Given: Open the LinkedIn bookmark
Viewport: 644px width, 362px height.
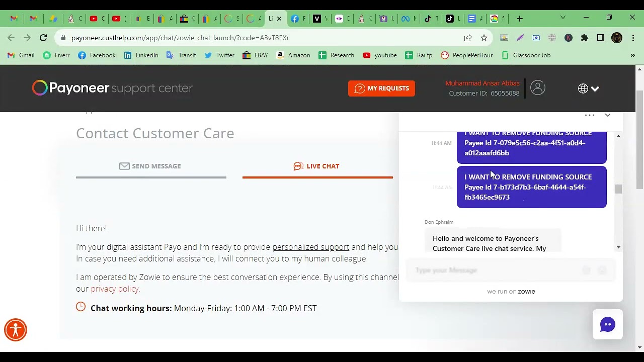Looking at the screenshot, I should coord(141,55).
